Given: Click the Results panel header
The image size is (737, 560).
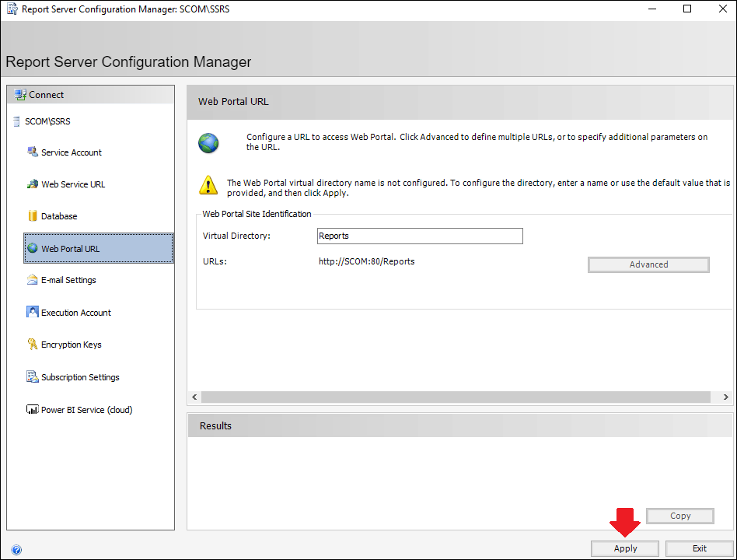Looking at the screenshot, I should click(460, 425).
